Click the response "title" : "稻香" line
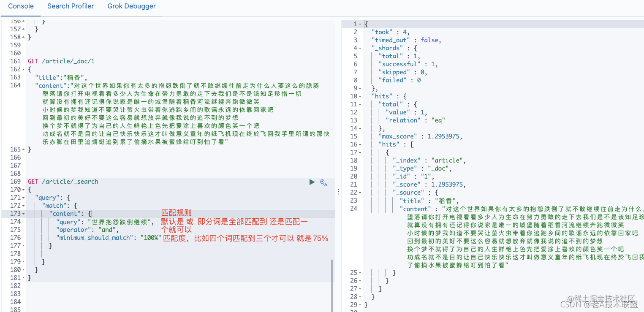 point(429,201)
